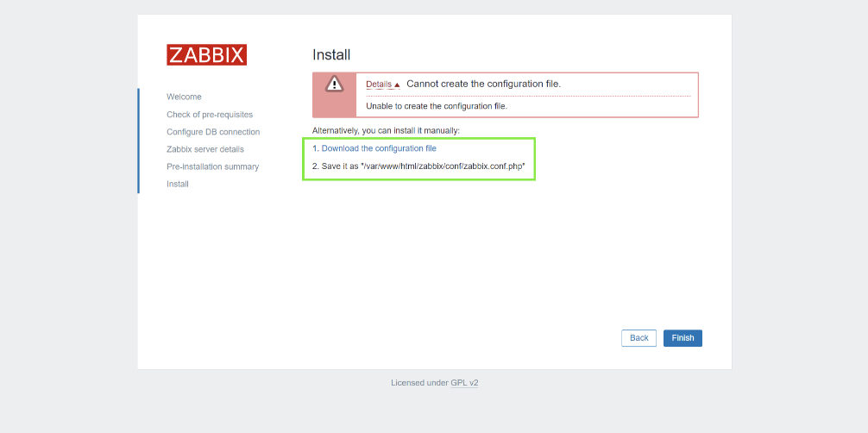Go Back to the previous step

pyautogui.click(x=638, y=338)
